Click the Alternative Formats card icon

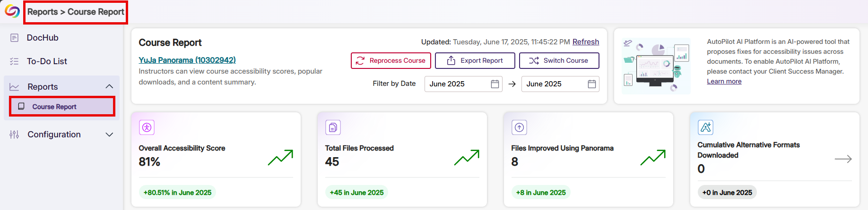[705, 127]
